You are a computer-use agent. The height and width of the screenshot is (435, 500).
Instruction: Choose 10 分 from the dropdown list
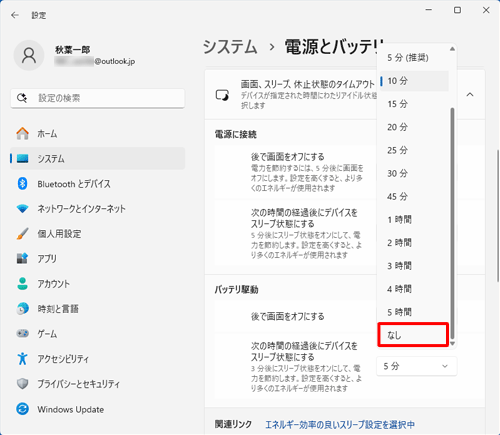coord(414,81)
